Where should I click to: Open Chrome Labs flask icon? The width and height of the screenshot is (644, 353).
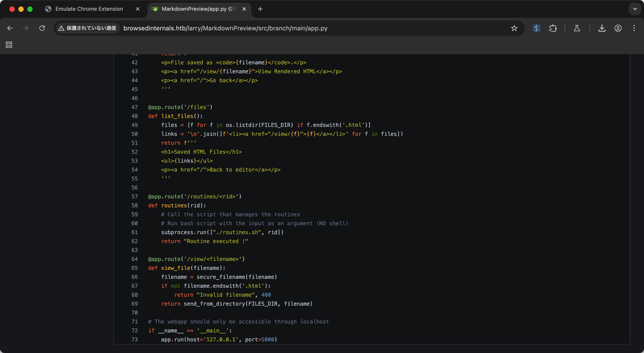pos(577,28)
